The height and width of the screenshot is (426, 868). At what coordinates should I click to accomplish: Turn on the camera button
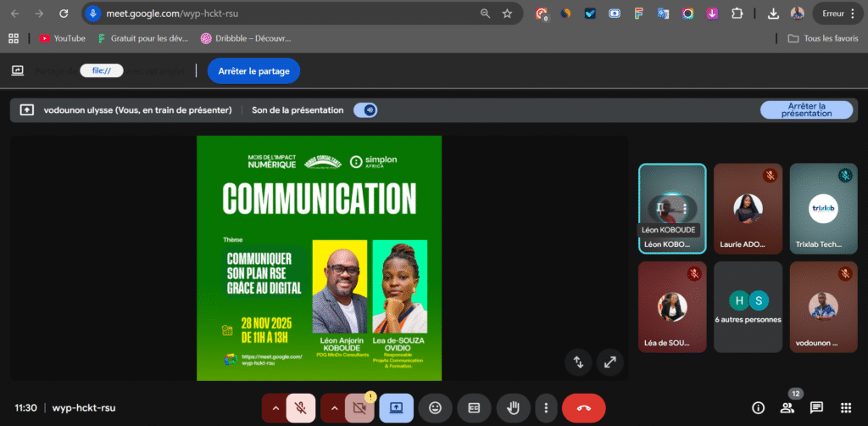point(359,408)
